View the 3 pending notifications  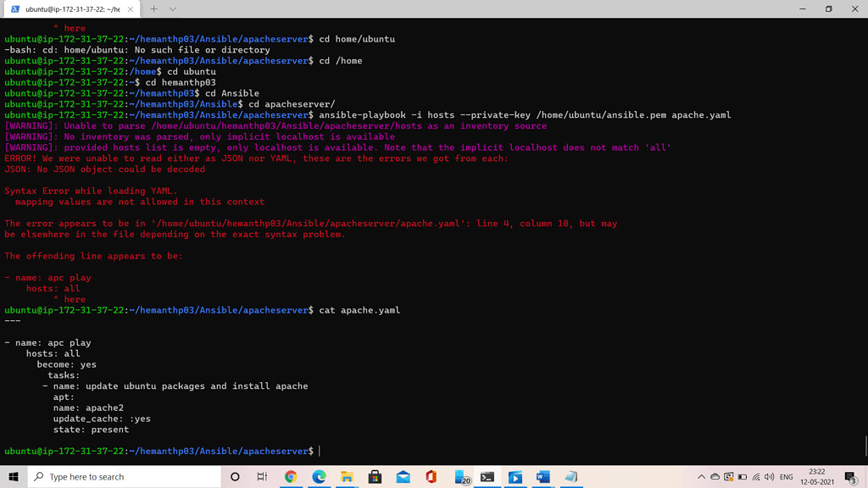852,479
